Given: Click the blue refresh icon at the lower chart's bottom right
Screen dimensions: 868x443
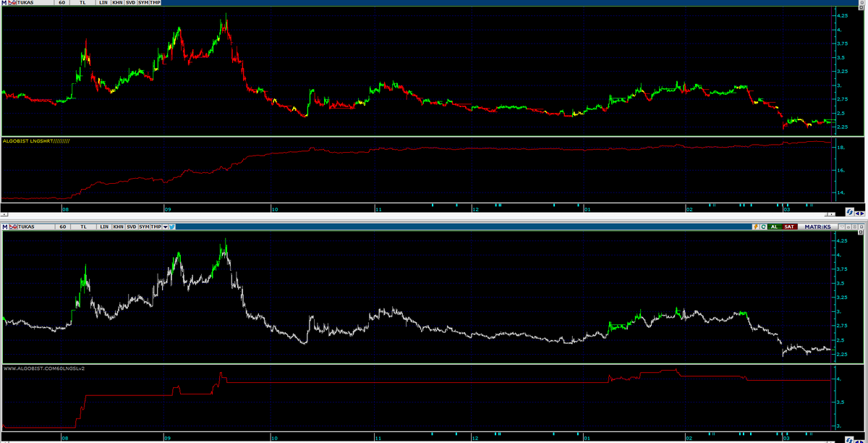Looking at the screenshot, I should coord(849,439).
